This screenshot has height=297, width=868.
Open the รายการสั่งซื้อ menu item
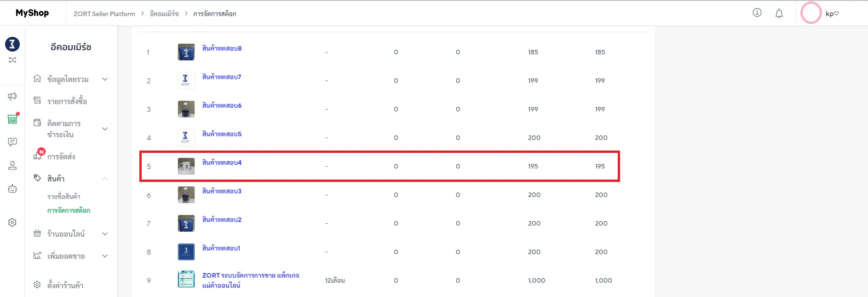[x=67, y=101]
